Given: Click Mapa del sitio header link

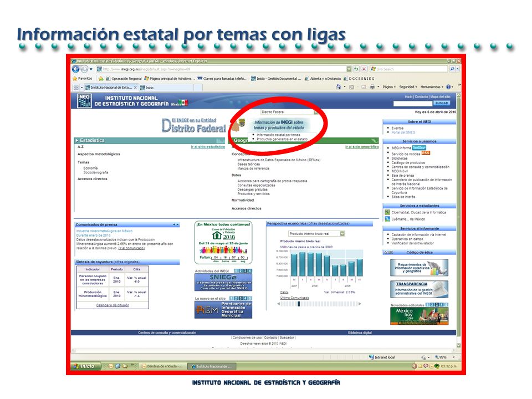Looking at the screenshot, I should click(x=440, y=96).
